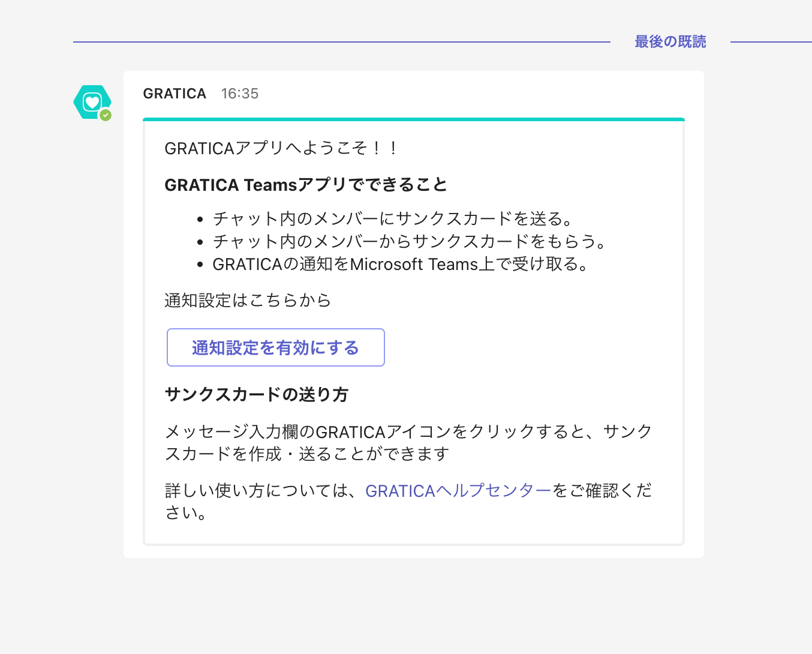Screen dimensions: 812x654
Task: Click the 通知設定を有効にする button
Action: [x=275, y=347]
